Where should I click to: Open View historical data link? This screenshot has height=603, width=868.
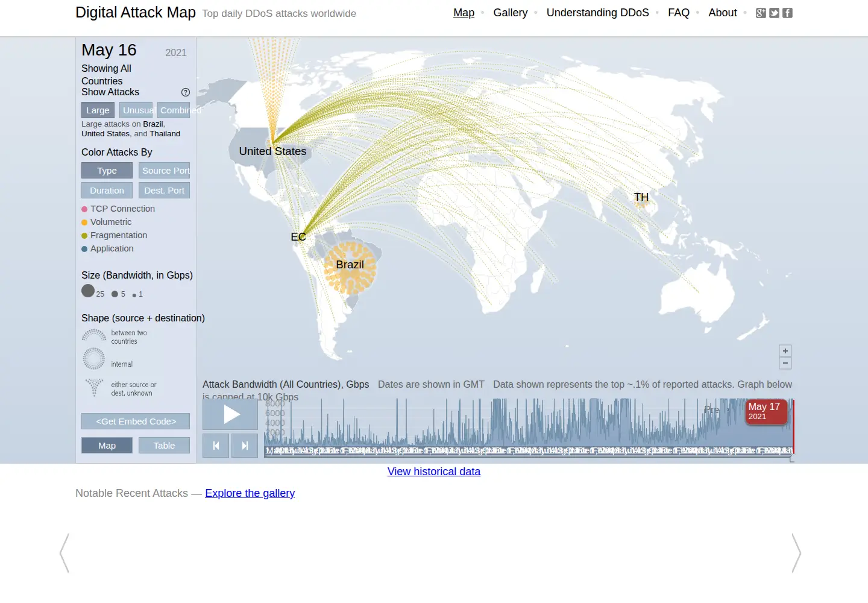(x=434, y=472)
